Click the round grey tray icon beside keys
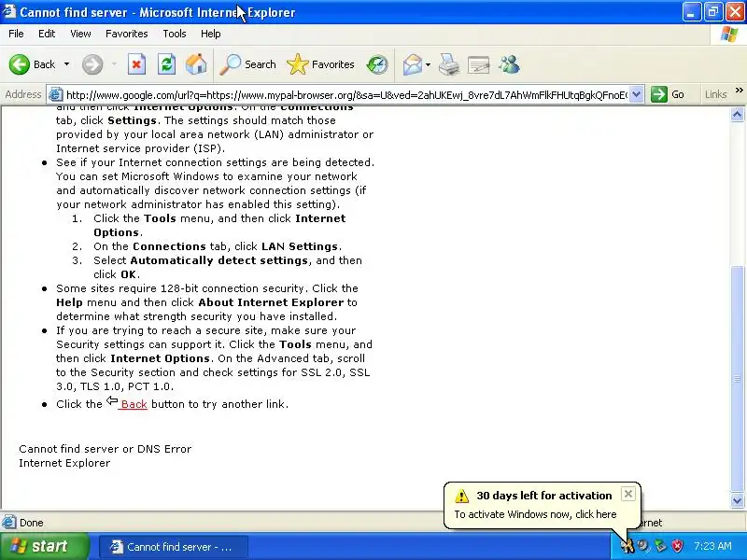 point(643,546)
